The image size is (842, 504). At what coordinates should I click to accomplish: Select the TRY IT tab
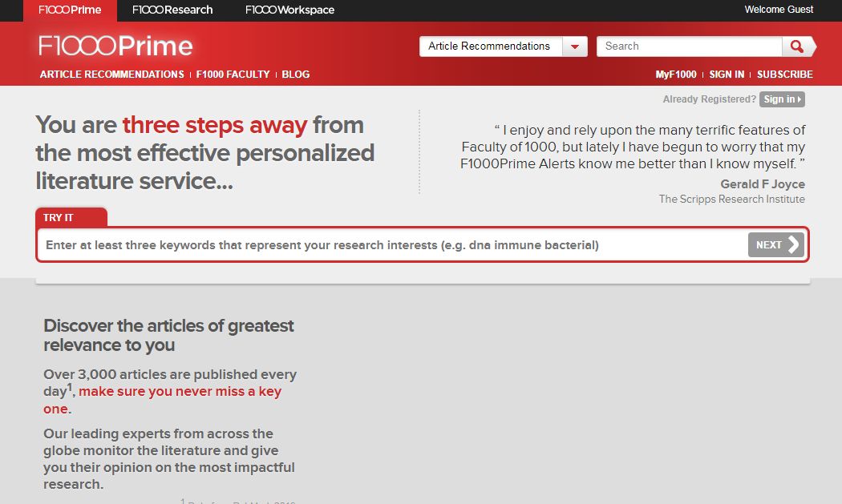71,217
